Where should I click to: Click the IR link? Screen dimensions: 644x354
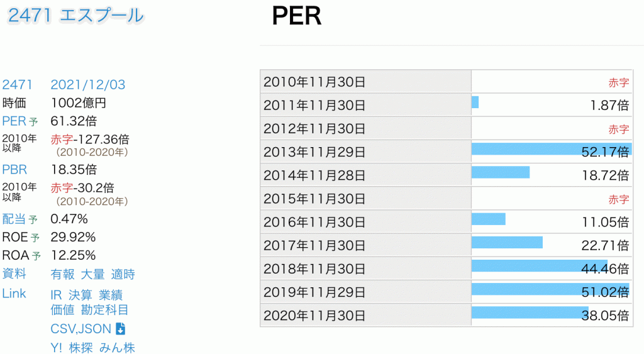tap(56, 295)
